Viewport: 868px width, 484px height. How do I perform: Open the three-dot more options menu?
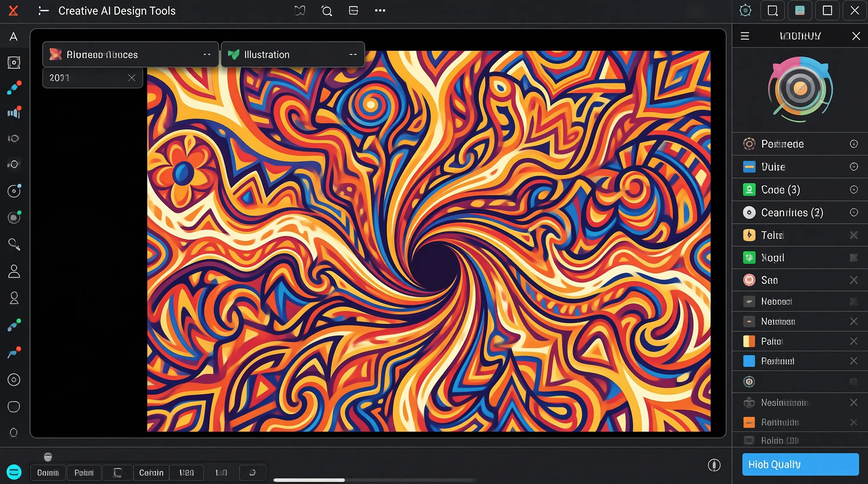pos(380,10)
